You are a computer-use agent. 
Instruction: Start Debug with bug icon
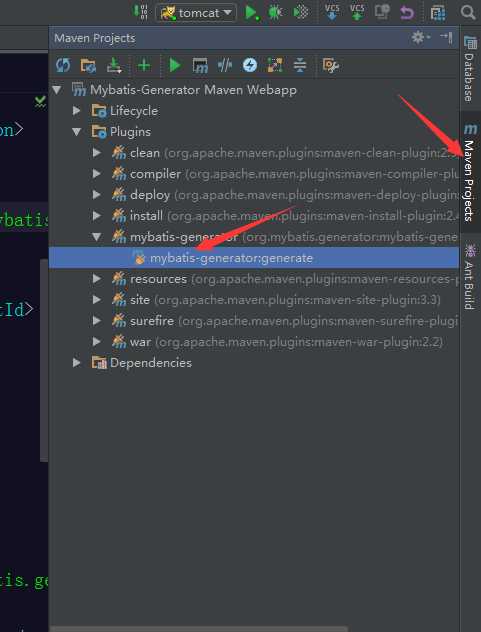coord(275,12)
